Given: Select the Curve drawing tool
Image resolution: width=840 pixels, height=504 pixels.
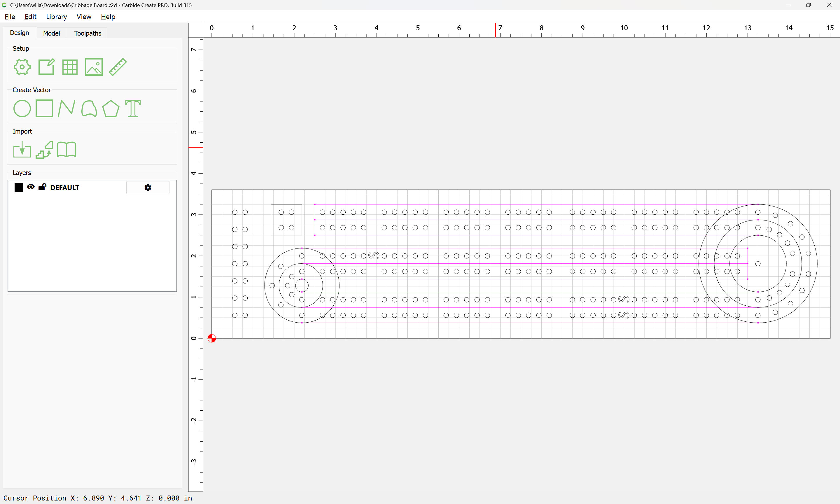Looking at the screenshot, I should (x=89, y=109).
